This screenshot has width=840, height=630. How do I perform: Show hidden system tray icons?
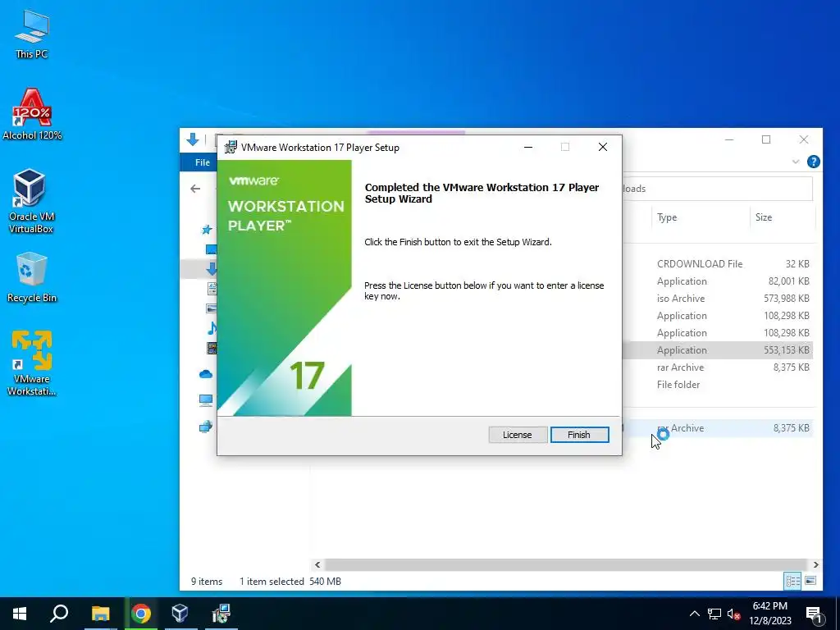[694, 614]
